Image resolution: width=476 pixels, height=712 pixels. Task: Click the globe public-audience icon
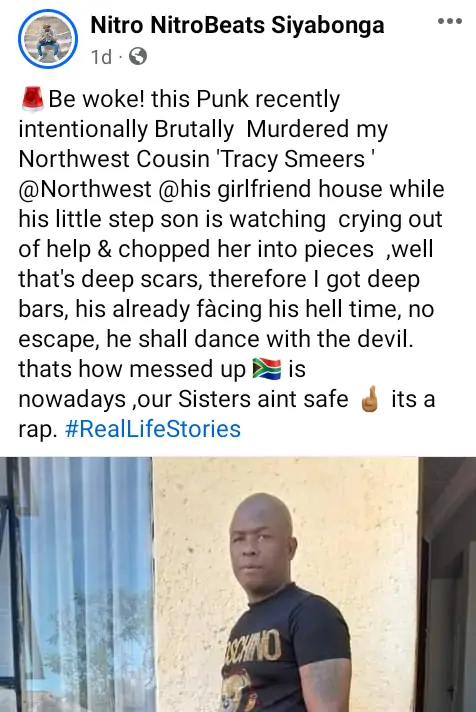point(138,56)
